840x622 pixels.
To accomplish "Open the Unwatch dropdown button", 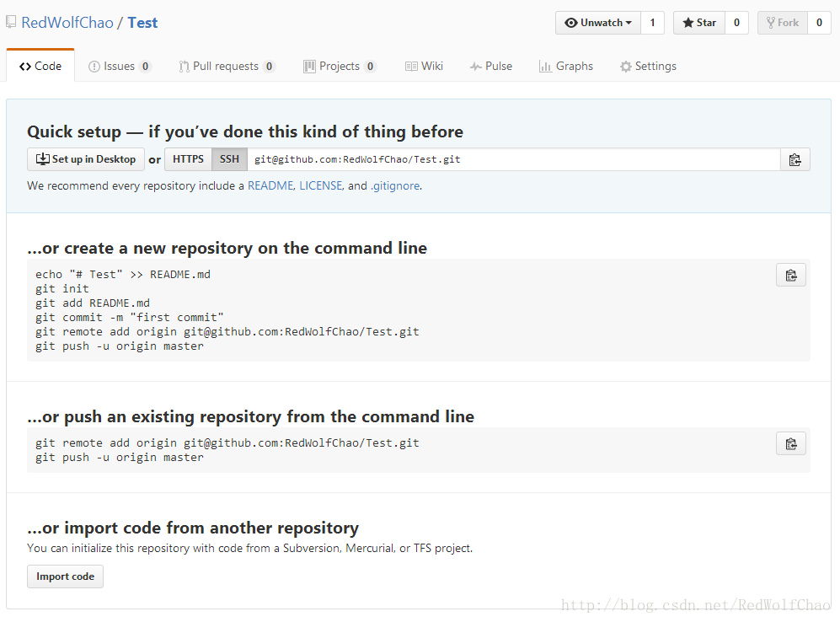I will pyautogui.click(x=598, y=23).
